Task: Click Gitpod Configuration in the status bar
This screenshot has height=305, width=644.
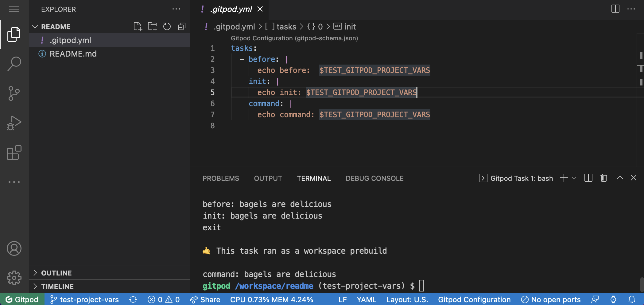Action: pos(474,299)
